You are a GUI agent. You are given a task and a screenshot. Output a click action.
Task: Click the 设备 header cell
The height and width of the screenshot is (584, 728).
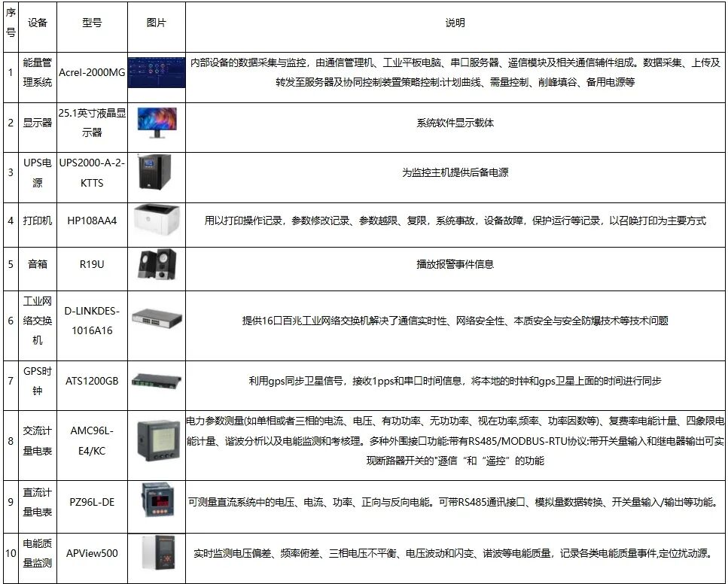click(x=36, y=23)
